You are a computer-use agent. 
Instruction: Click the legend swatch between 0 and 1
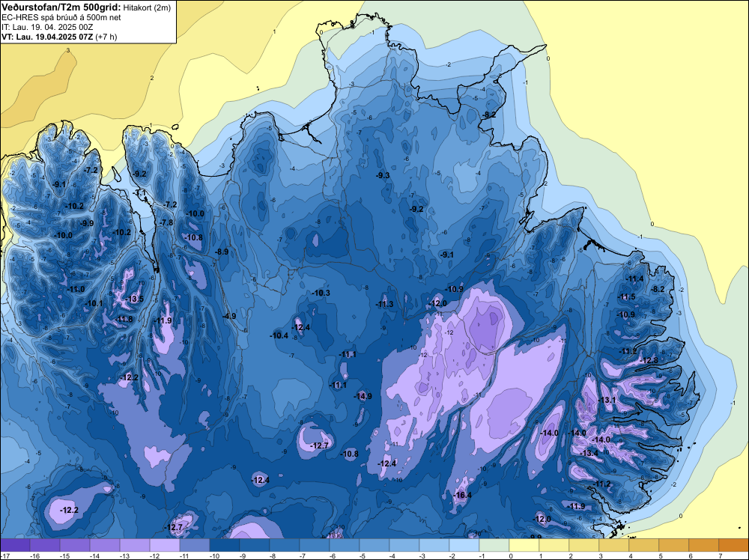coord(524,545)
